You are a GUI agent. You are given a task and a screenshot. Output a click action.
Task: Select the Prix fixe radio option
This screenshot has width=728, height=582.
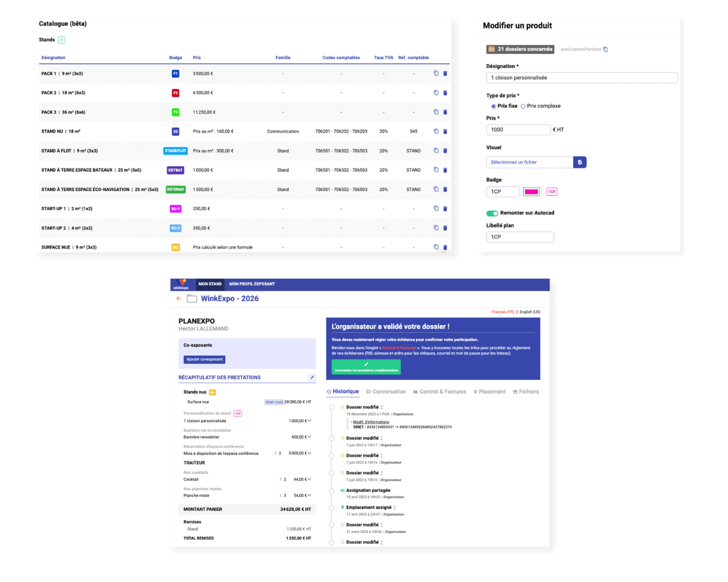point(493,106)
